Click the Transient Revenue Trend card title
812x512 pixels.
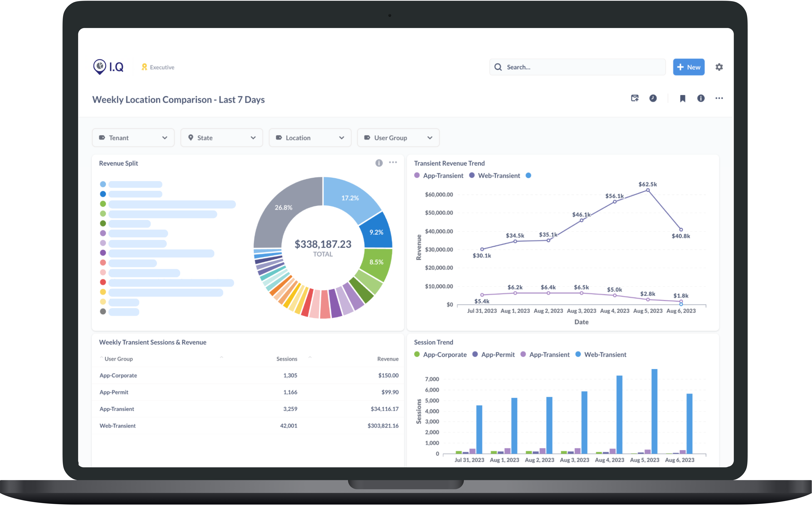point(449,163)
